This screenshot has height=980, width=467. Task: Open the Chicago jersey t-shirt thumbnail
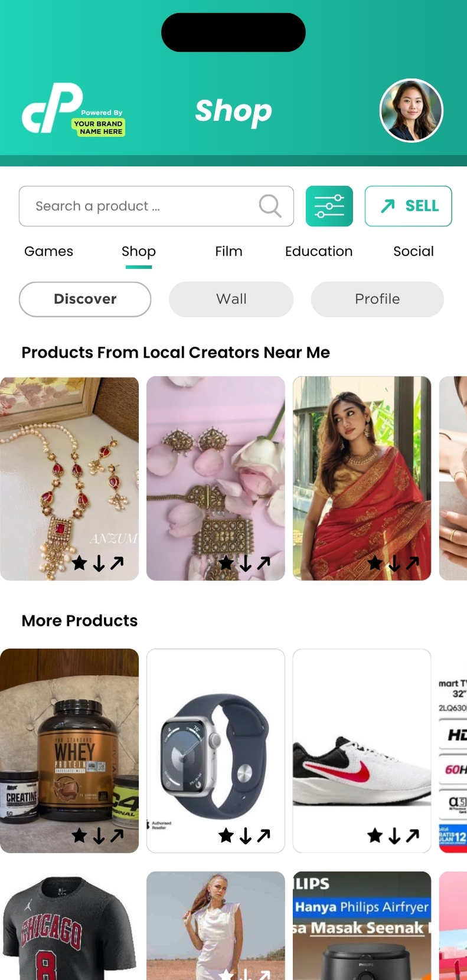tap(69, 926)
